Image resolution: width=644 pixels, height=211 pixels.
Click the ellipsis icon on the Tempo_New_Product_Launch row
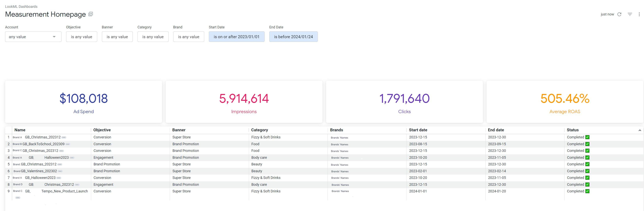pos(18,197)
